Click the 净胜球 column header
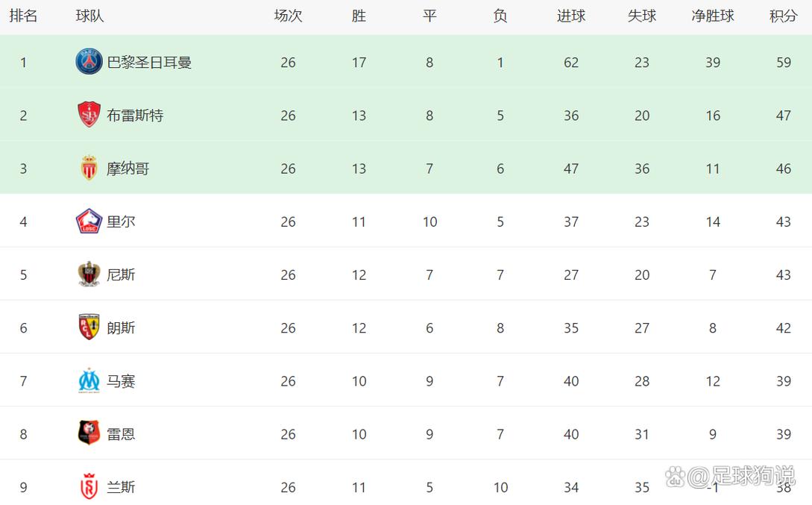The height and width of the screenshot is (505, 812). click(713, 16)
